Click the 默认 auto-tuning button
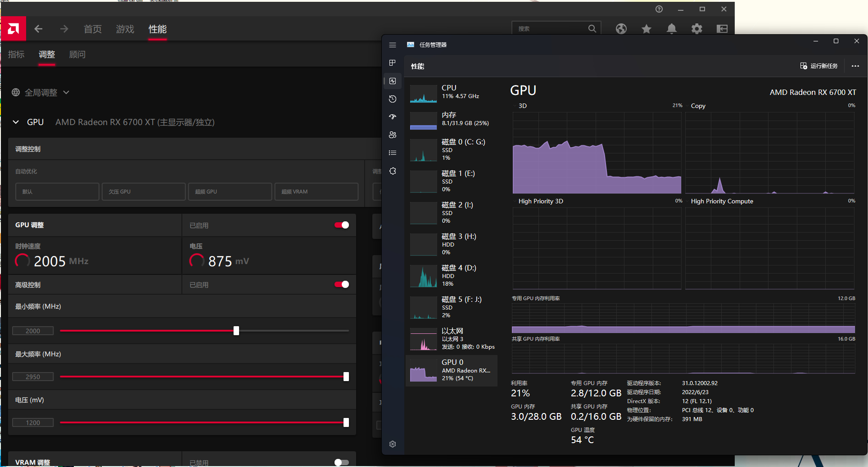The width and height of the screenshot is (868, 467). click(x=57, y=192)
